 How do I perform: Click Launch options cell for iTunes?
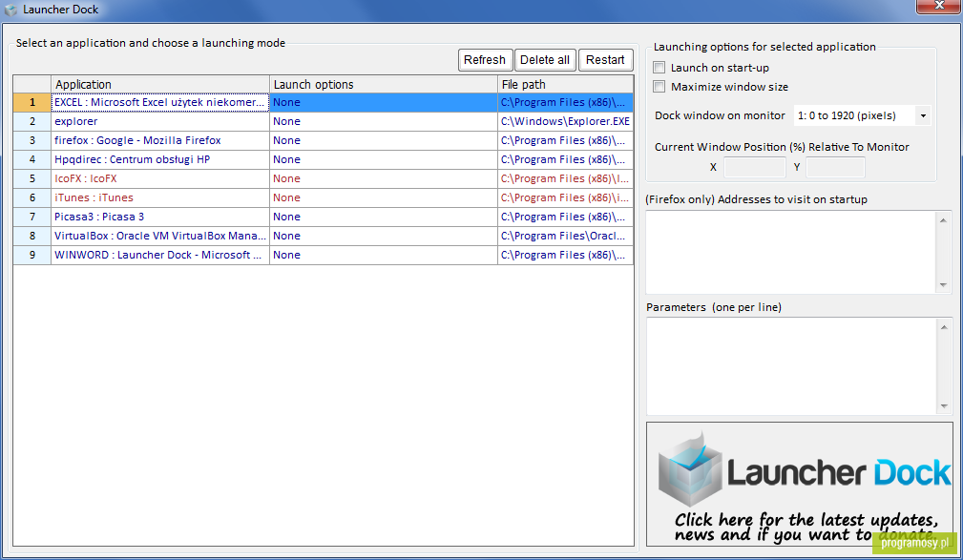click(x=384, y=197)
